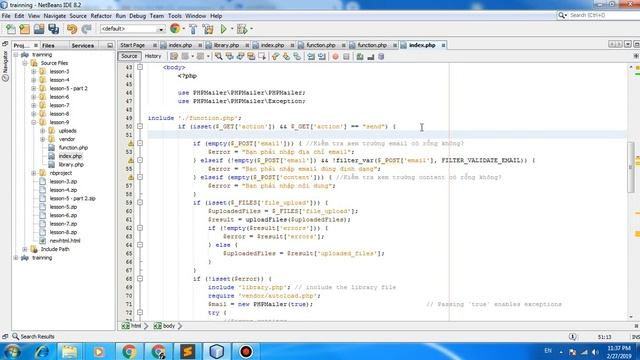The width and height of the screenshot is (640, 360).
Task: Click the Save All toolbar icon
Action: point(53,29)
